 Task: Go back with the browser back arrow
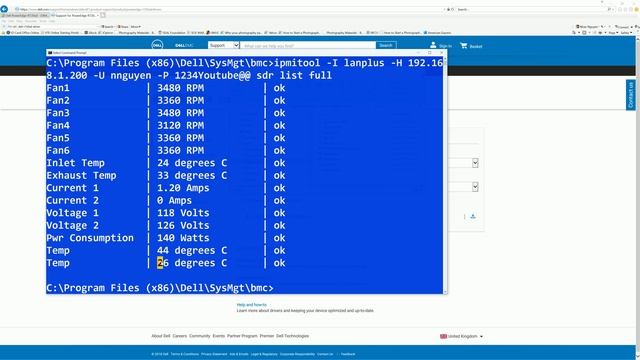point(4,9)
